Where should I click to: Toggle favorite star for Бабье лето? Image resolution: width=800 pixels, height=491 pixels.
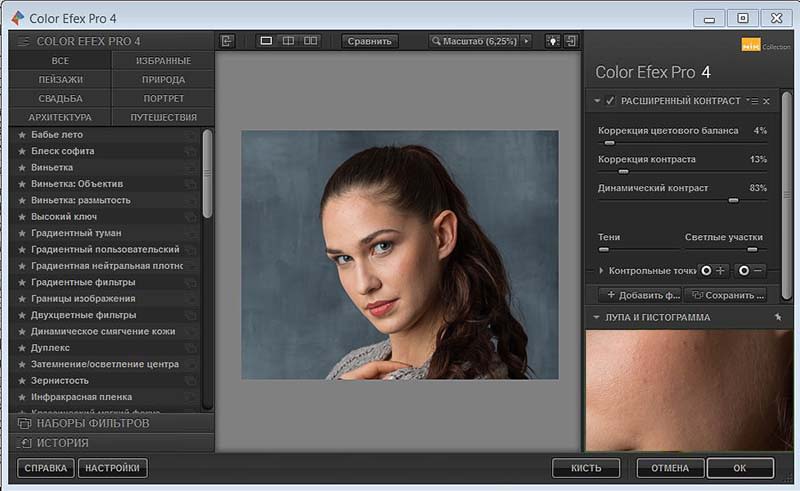coord(22,135)
